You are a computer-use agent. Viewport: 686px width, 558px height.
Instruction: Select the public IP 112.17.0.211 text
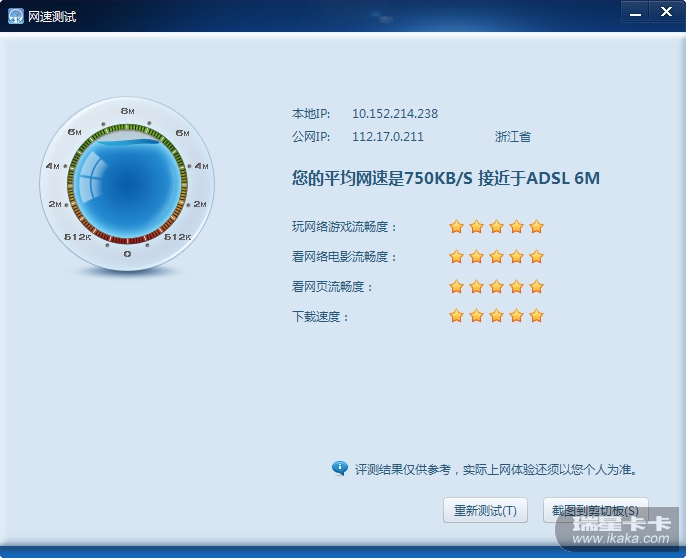tap(388, 137)
